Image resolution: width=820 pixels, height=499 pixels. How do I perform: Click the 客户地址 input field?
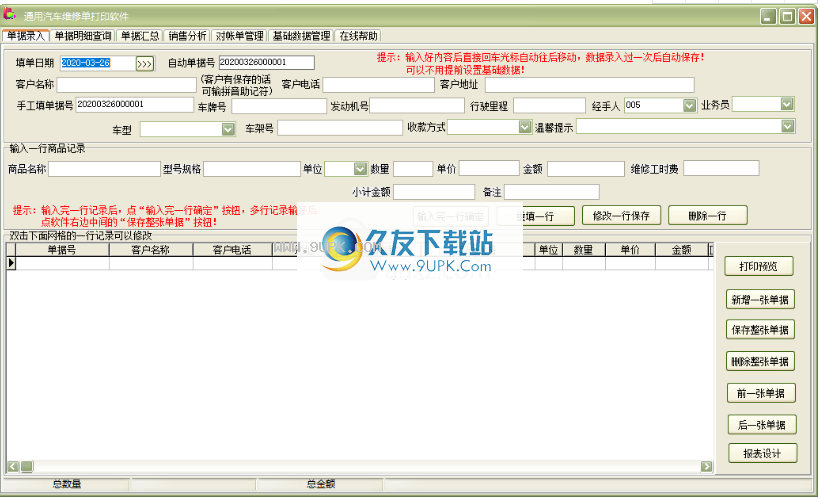(x=589, y=85)
